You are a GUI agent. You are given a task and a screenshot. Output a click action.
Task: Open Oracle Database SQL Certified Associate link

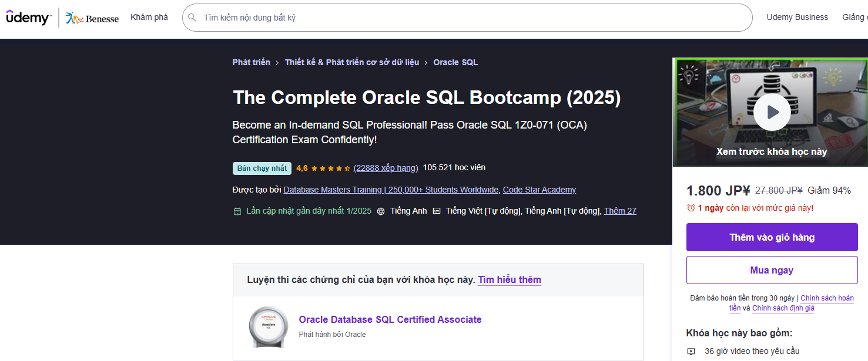pos(390,319)
